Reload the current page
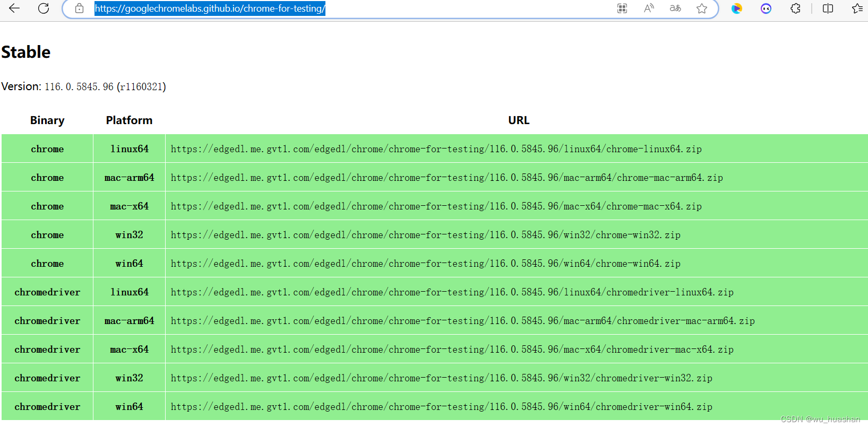 tap(44, 8)
